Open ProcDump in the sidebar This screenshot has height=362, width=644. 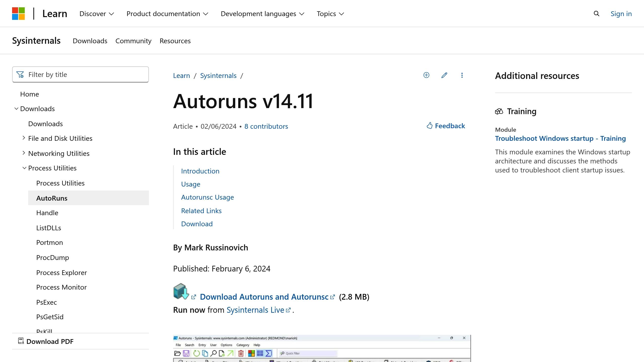point(53,257)
